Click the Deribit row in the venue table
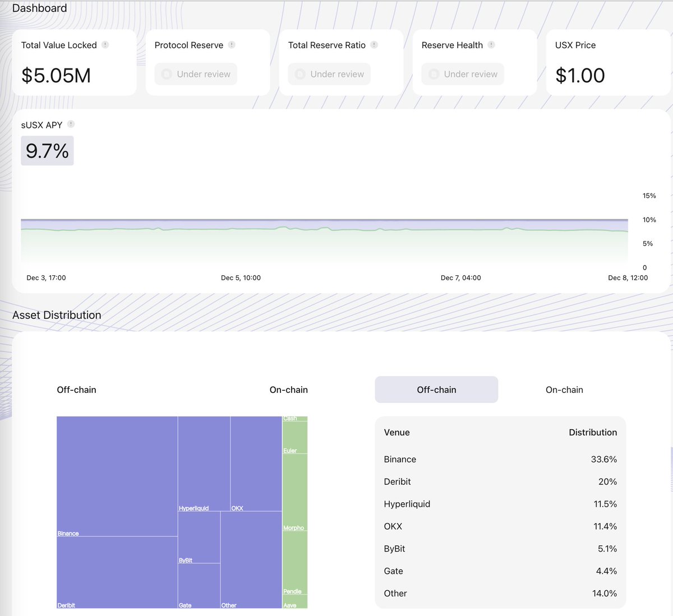Screen dimensions: 673x616 [x=500, y=481]
